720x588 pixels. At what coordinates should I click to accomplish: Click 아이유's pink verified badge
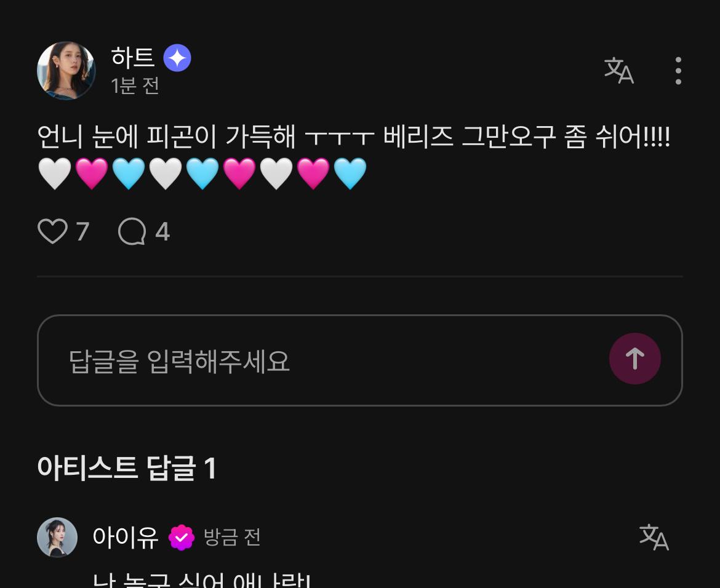click(182, 537)
